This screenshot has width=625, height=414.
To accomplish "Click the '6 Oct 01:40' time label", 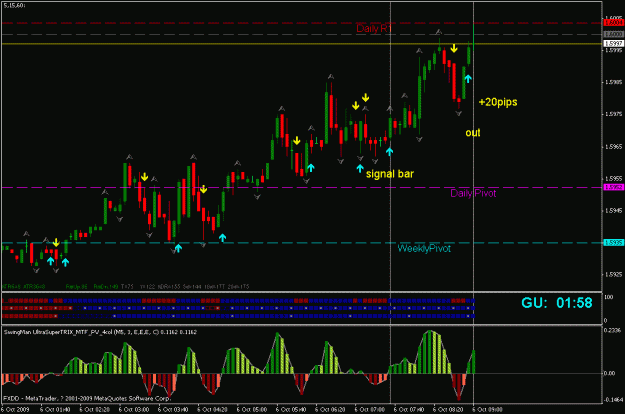I will [55, 410].
